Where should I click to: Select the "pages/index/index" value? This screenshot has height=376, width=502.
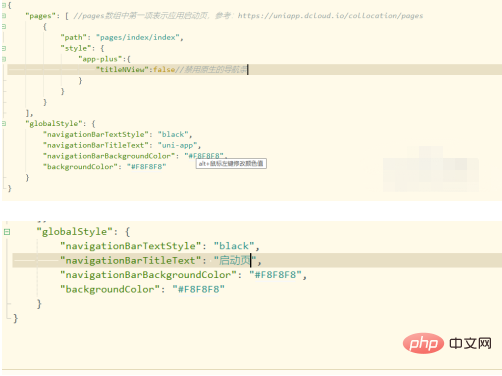[138, 37]
